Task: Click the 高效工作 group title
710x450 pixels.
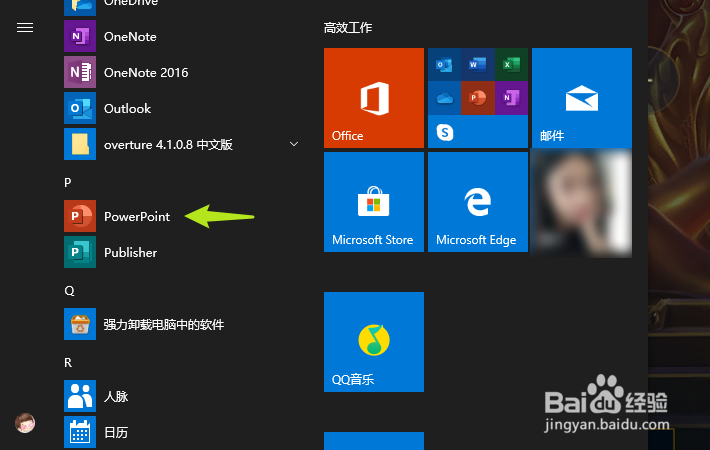Action: tap(348, 28)
